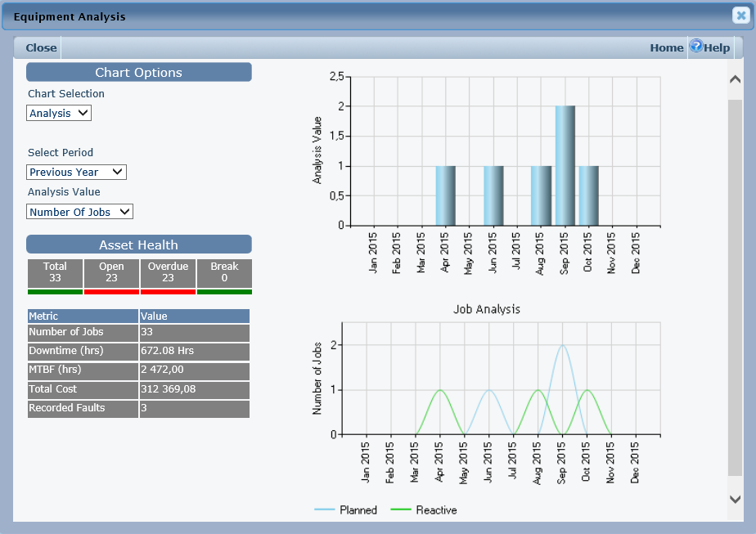This screenshot has width=756, height=534.
Task: Open the Help link text
Action: [x=717, y=47]
